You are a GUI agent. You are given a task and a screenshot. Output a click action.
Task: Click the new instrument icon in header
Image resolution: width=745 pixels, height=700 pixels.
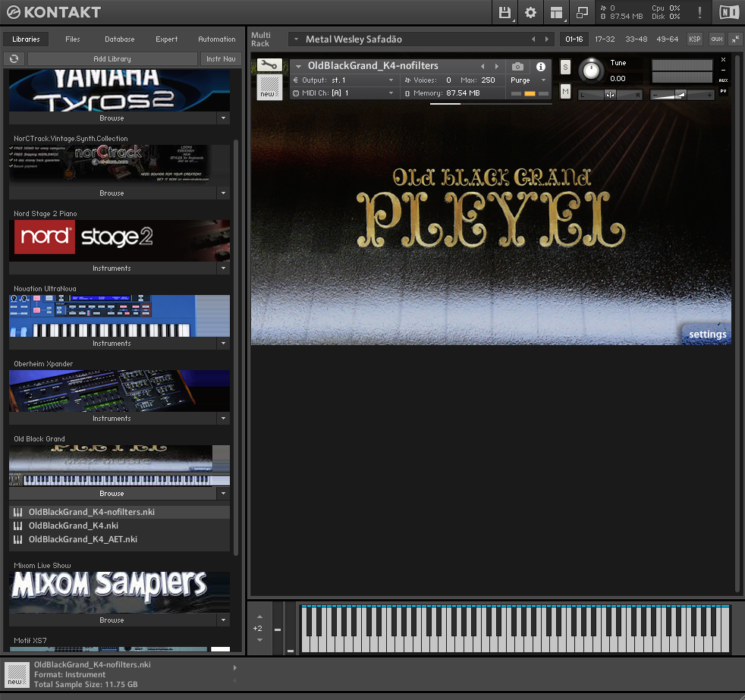point(269,87)
